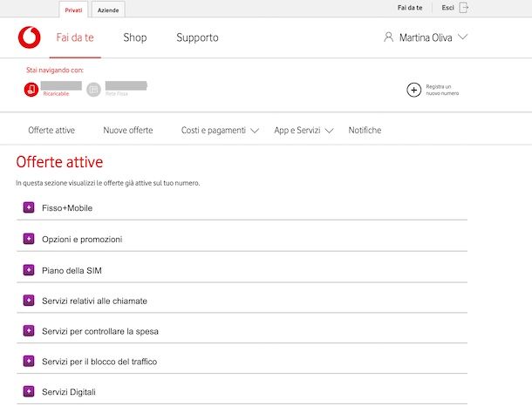
Task: Click the Esci link
Action: click(447, 8)
